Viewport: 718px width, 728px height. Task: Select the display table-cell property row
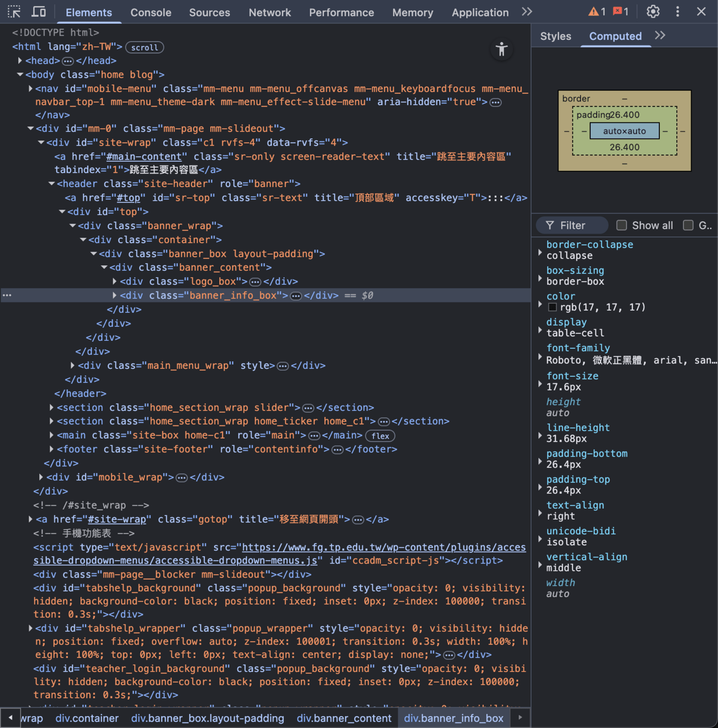pyautogui.click(x=625, y=327)
